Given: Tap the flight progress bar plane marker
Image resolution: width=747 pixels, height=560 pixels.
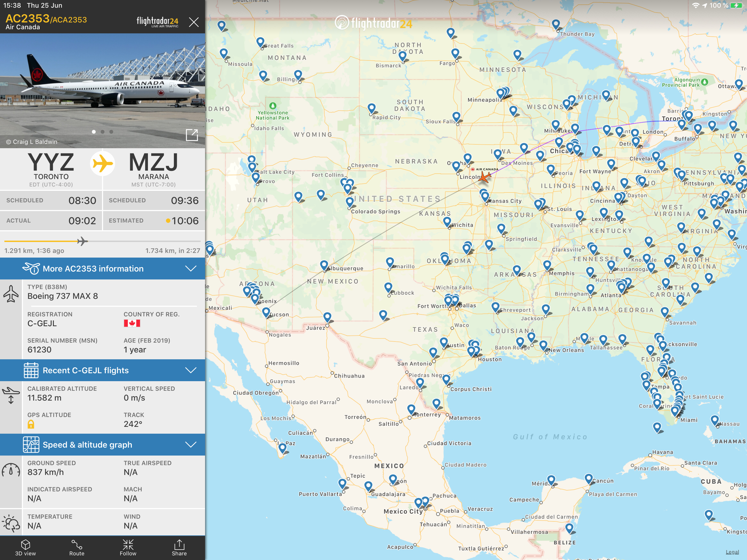Looking at the screenshot, I should tap(82, 241).
